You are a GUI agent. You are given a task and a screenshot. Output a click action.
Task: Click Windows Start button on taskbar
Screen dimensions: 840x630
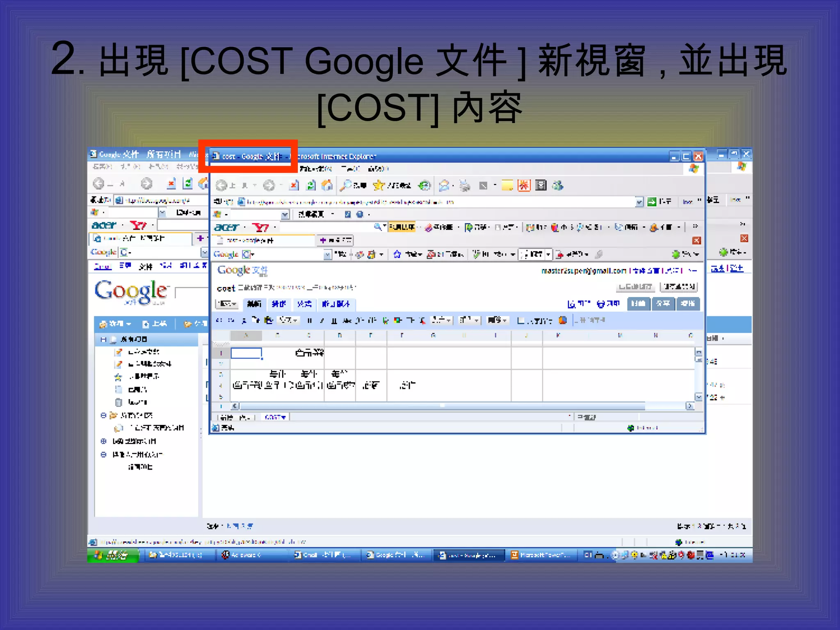point(113,555)
